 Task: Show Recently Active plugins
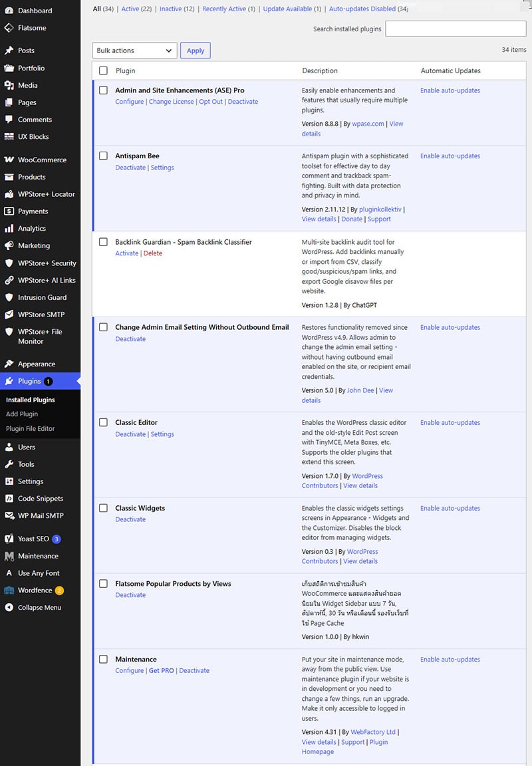point(229,9)
